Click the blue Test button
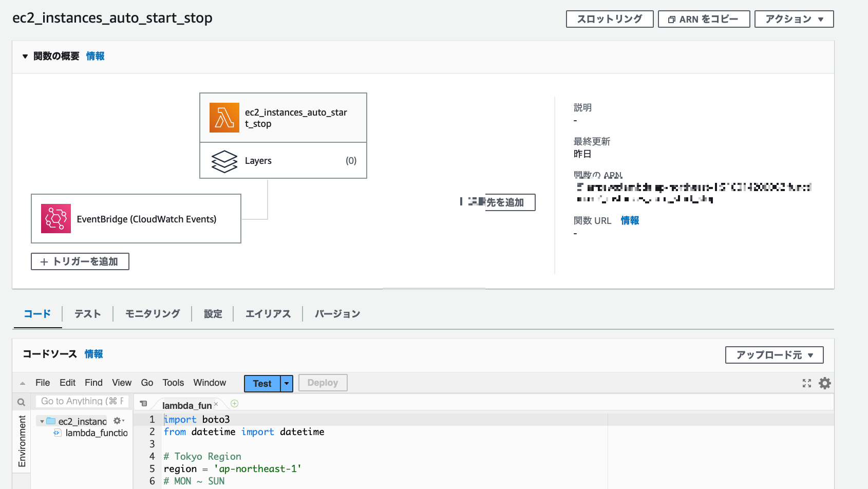The image size is (868, 489). coord(262,383)
